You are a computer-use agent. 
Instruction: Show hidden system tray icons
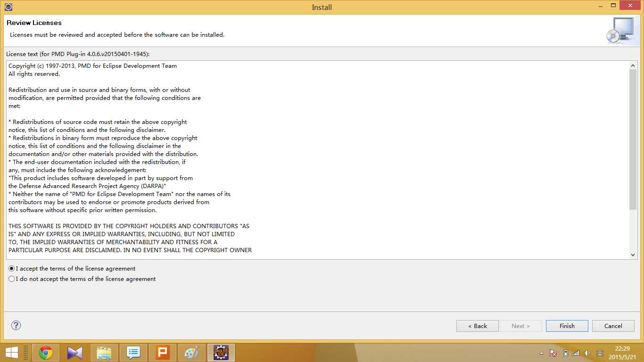pos(542,353)
